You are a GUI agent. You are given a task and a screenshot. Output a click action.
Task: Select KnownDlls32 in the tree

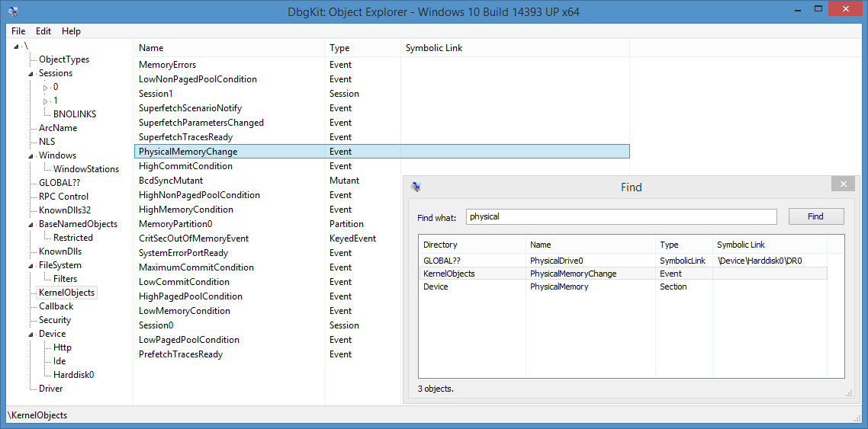(63, 210)
